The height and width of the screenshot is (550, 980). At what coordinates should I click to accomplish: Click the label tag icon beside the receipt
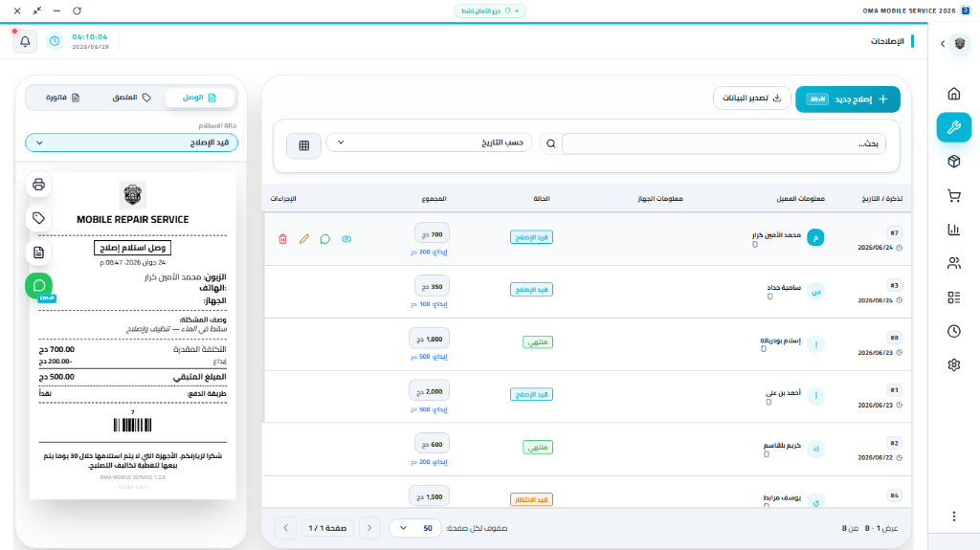point(38,218)
